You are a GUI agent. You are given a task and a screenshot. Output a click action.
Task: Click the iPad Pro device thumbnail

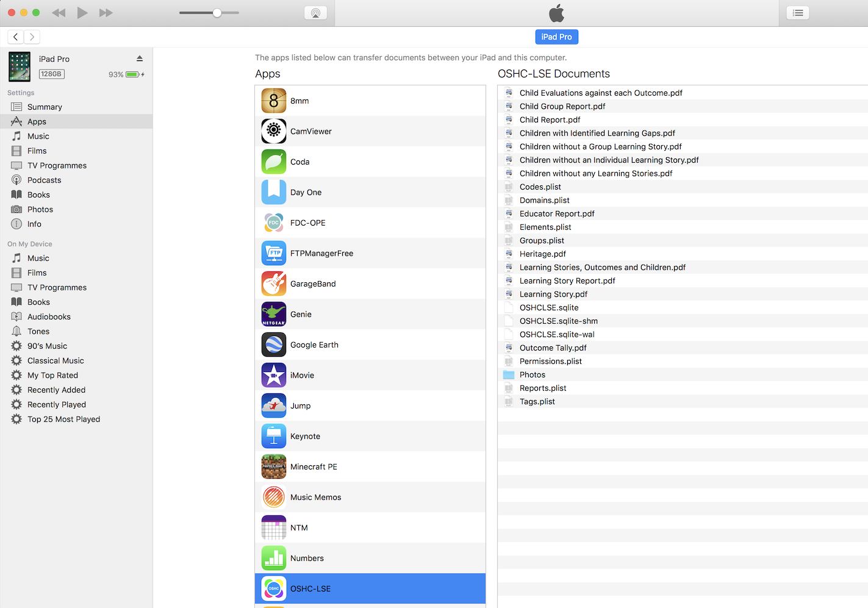click(x=20, y=66)
